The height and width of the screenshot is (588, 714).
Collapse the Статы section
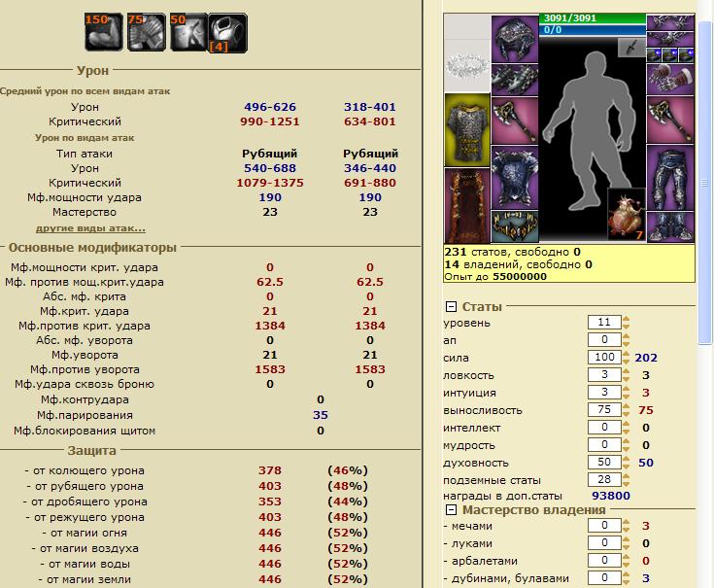pos(451,306)
